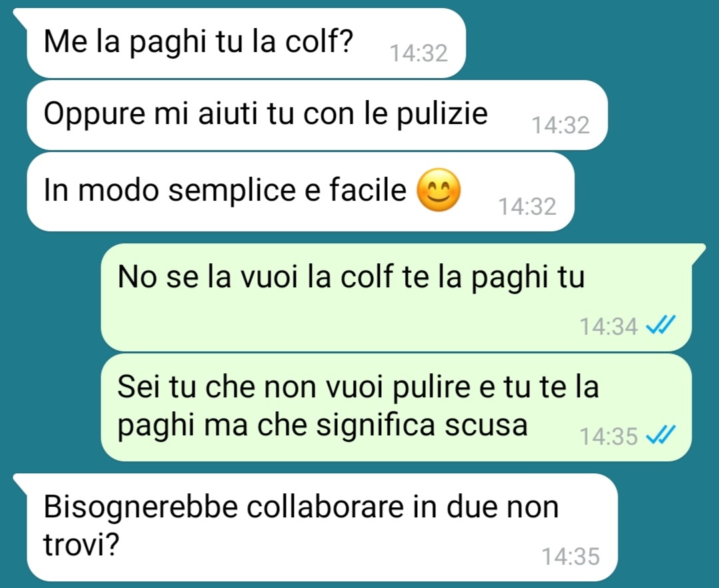
Task: Tap the words 'significa scusa' in green bubble
Action: (422, 425)
